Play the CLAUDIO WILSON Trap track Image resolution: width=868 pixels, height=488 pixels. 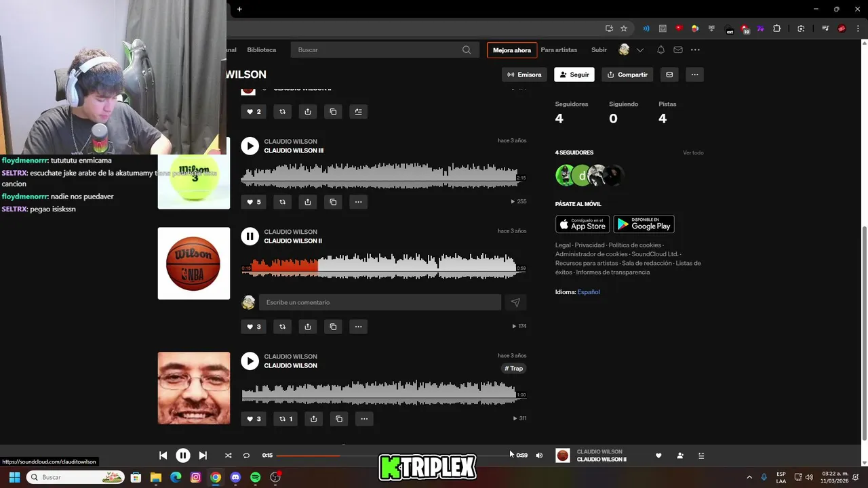click(250, 361)
